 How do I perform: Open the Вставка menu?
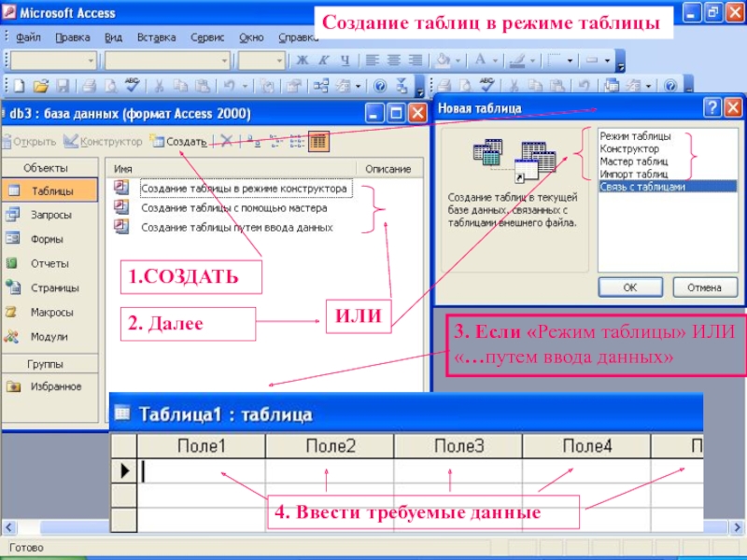point(156,37)
